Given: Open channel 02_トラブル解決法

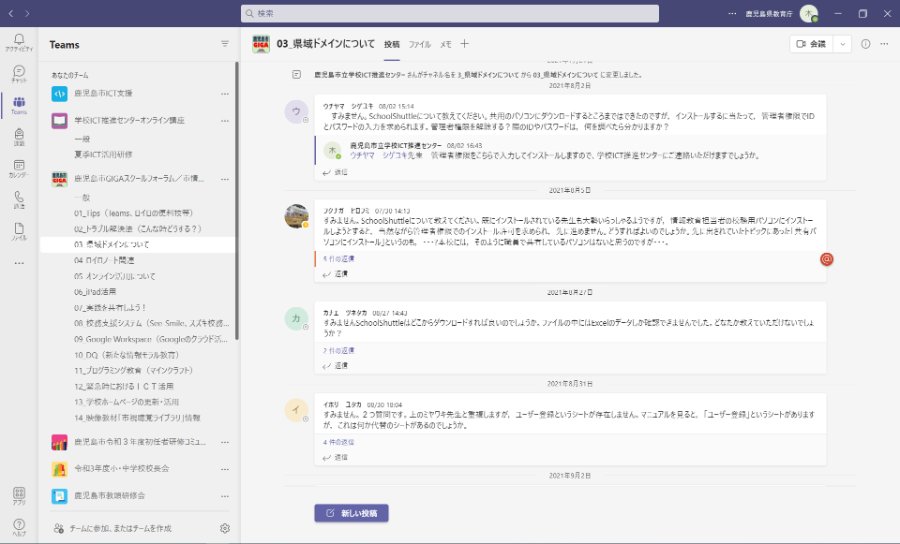Looking at the screenshot, I should coord(138,228).
